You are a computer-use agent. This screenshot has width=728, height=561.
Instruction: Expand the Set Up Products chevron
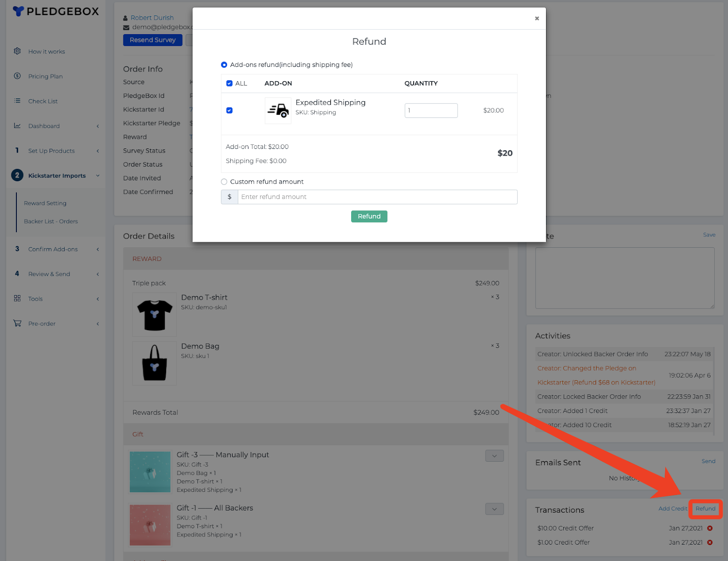click(98, 151)
